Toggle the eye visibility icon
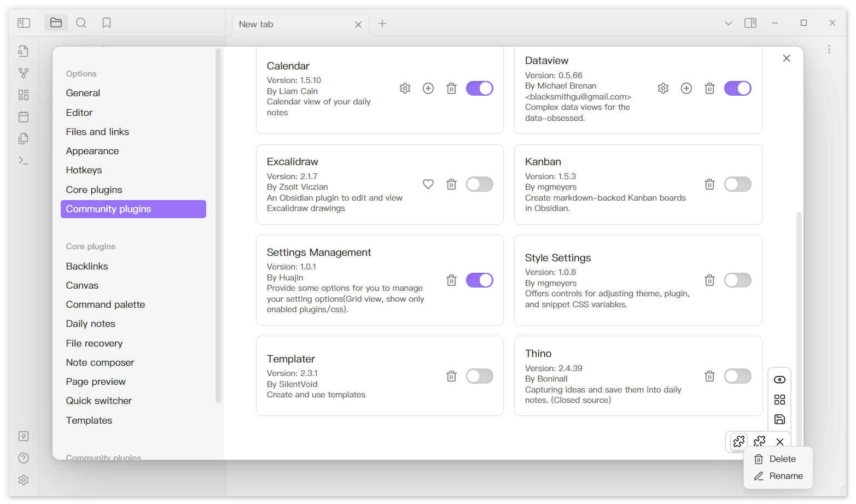The height and width of the screenshot is (504, 856). [780, 379]
